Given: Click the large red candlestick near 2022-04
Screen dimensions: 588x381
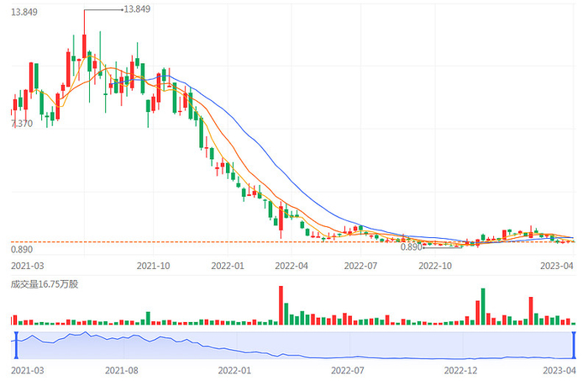Looking at the screenshot, I should click(x=281, y=218).
